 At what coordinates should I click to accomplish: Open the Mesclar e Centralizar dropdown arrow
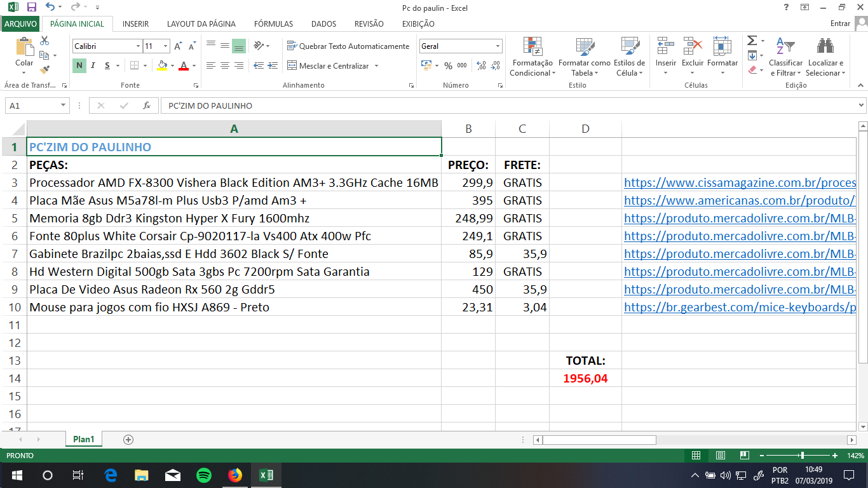(376, 65)
